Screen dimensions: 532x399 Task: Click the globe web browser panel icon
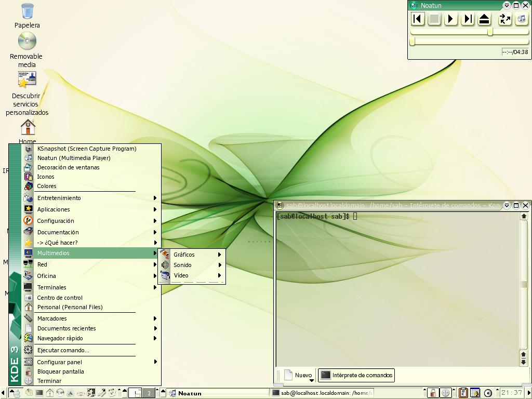tap(60, 393)
